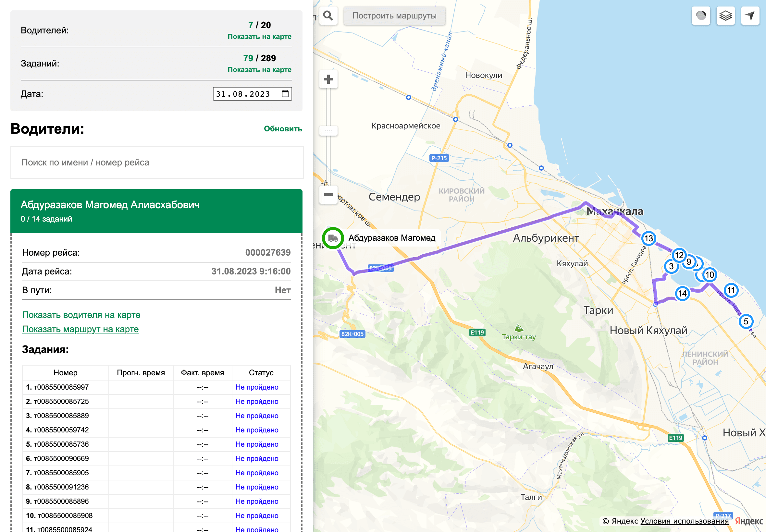Click Показать водителя на карте

pyautogui.click(x=81, y=315)
